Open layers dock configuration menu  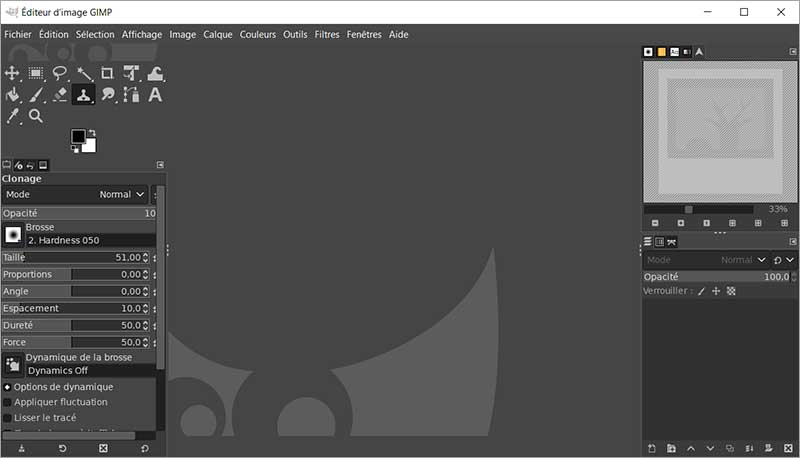point(792,241)
